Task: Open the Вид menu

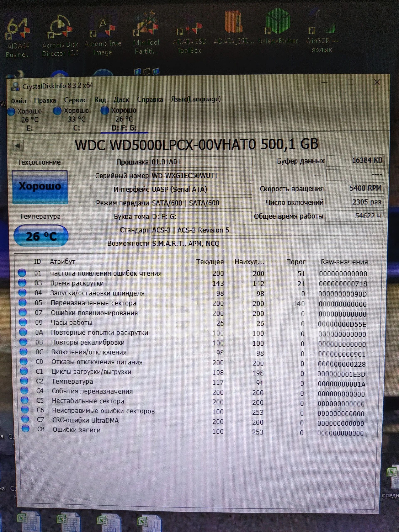Action: tap(100, 100)
